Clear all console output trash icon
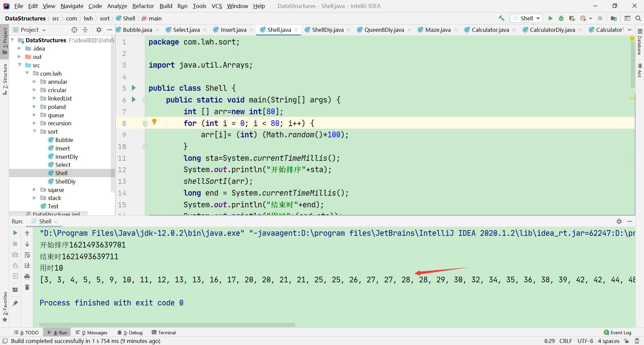The height and width of the screenshot is (345, 644). click(27, 287)
